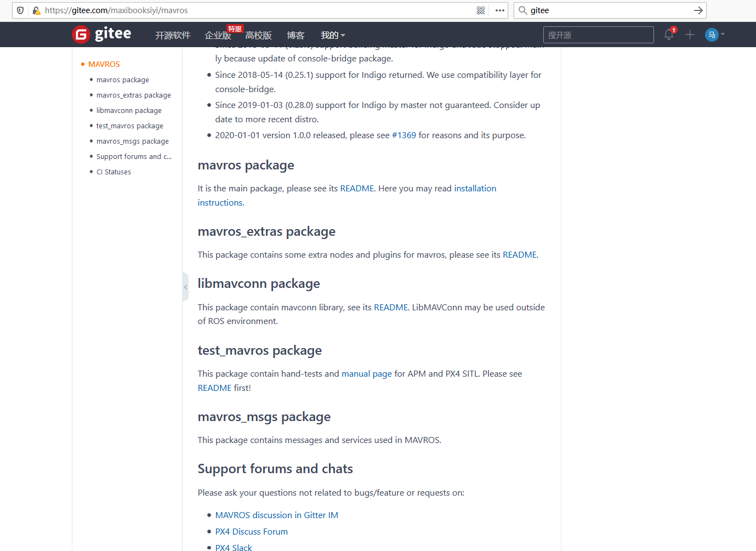Click the browser URL address bar

[259, 10]
